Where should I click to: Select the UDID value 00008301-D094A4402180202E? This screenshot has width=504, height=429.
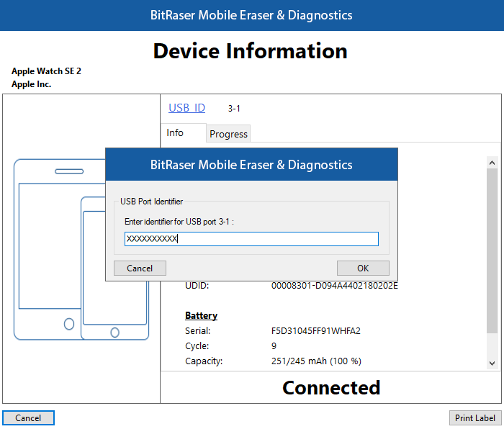[x=335, y=285]
